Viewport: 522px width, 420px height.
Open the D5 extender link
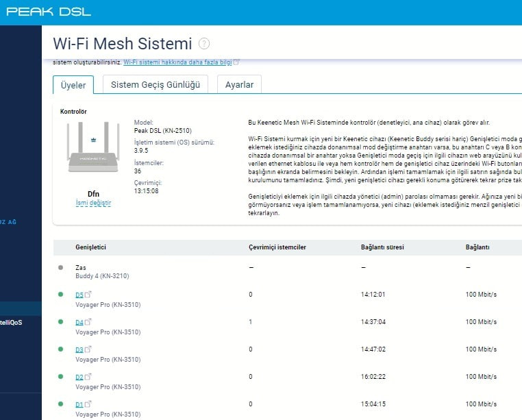tap(79, 295)
